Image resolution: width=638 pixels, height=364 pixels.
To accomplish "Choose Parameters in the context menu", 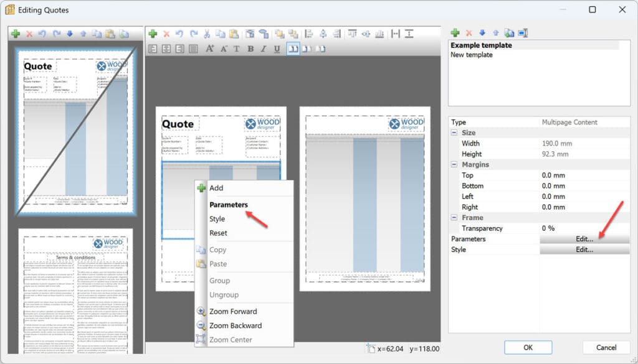I will click(244, 205).
